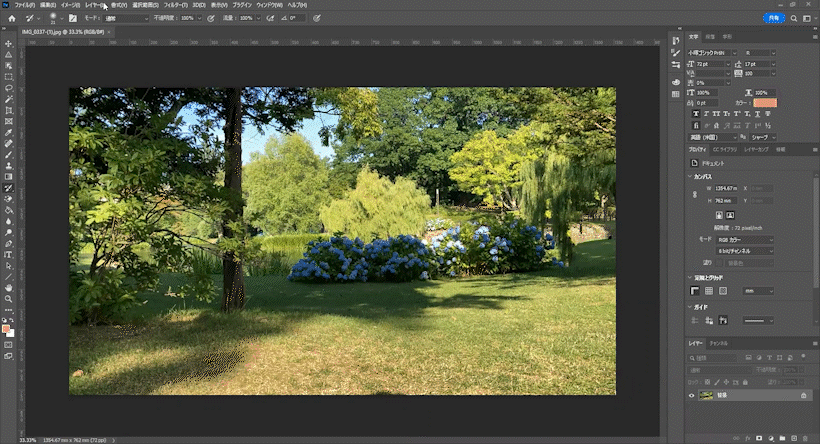Viewport: 820px width, 445px height.
Task: Select the Move tool in the toolbar
Action: pyautogui.click(x=8, y=43)
